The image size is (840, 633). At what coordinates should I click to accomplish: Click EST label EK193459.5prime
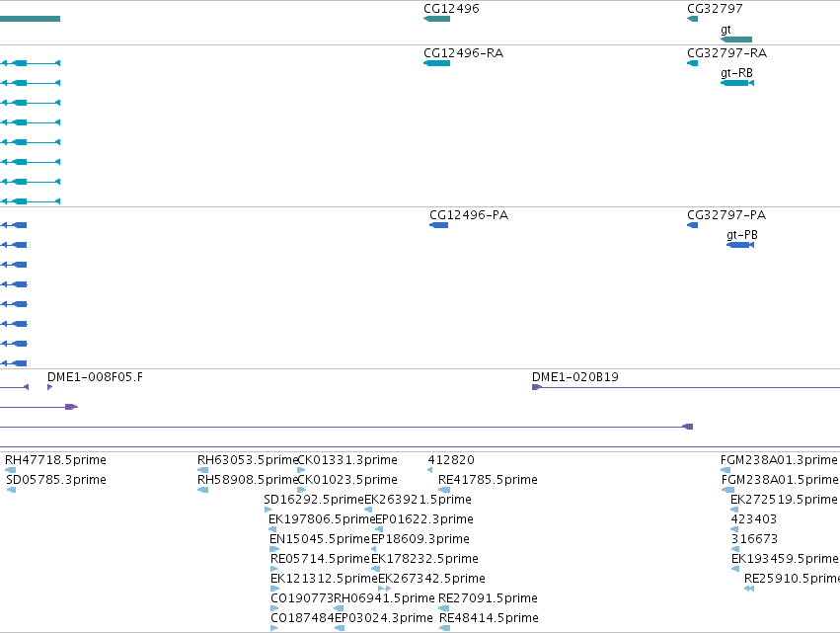(785, 559)
